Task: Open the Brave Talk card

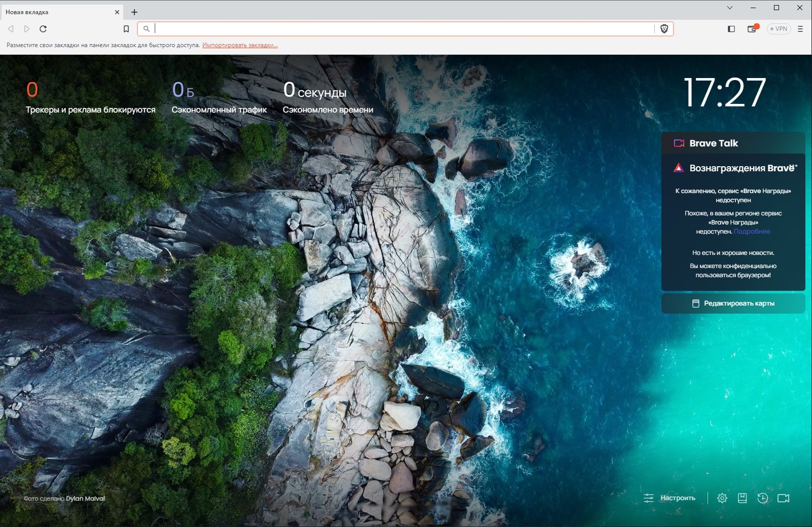Action: tap(733, 143)
